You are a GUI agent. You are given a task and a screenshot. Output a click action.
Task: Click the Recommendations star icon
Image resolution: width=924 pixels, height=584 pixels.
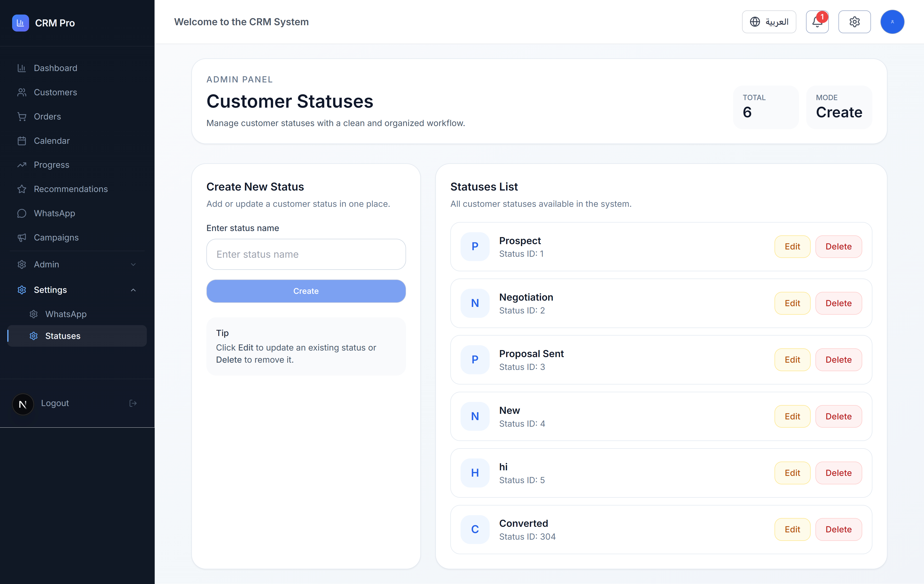pos(22,189)
